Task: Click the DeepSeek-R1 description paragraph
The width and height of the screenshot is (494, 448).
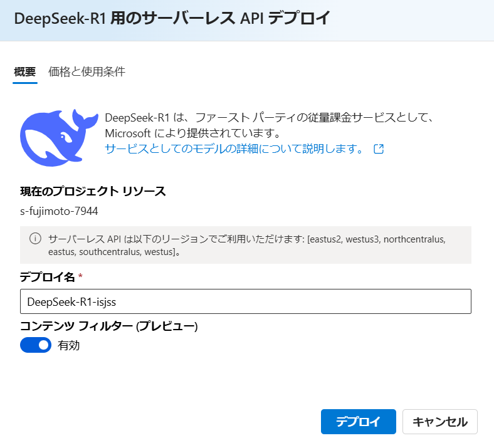Action: click(x=270, y=125)
